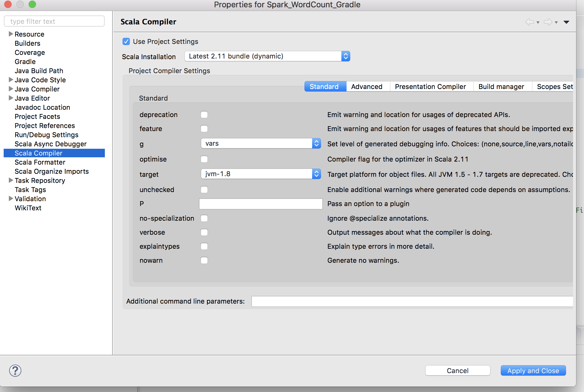
Task: Enable the verbose checkbox
Action: pyautogui.click(x=204, y=232)
